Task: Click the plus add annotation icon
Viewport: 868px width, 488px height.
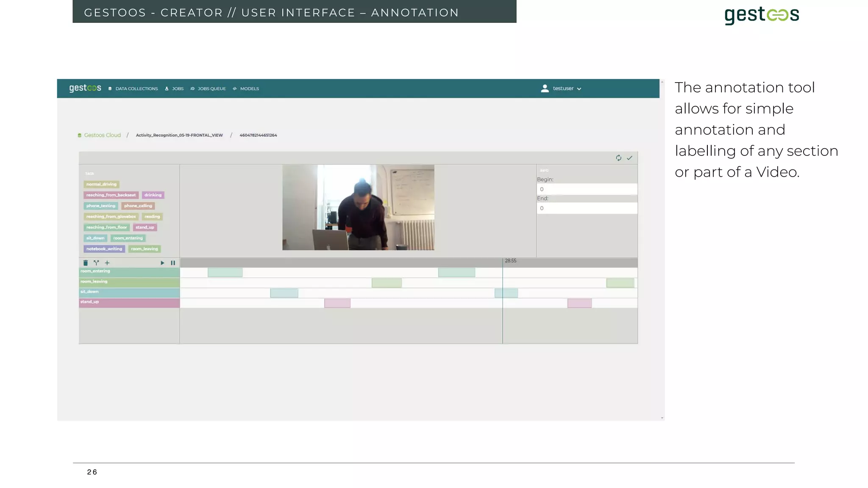Action: tap(107, 263)
